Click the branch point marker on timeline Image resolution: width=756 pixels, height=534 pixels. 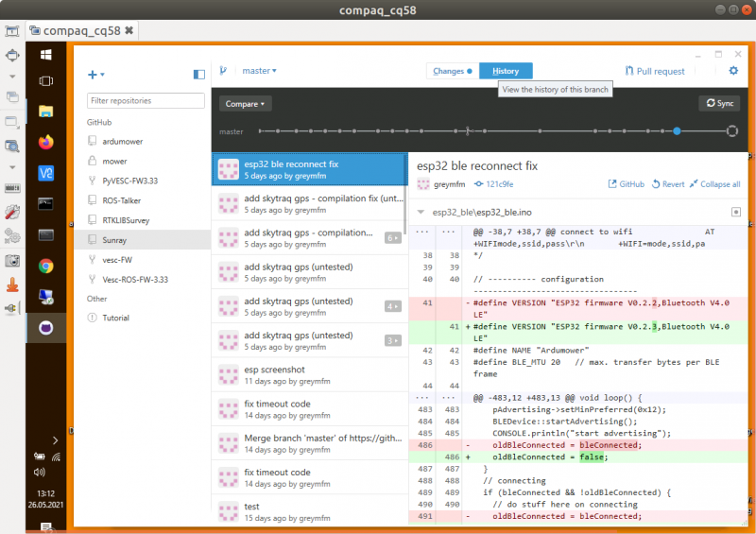(x=467, y=130)
